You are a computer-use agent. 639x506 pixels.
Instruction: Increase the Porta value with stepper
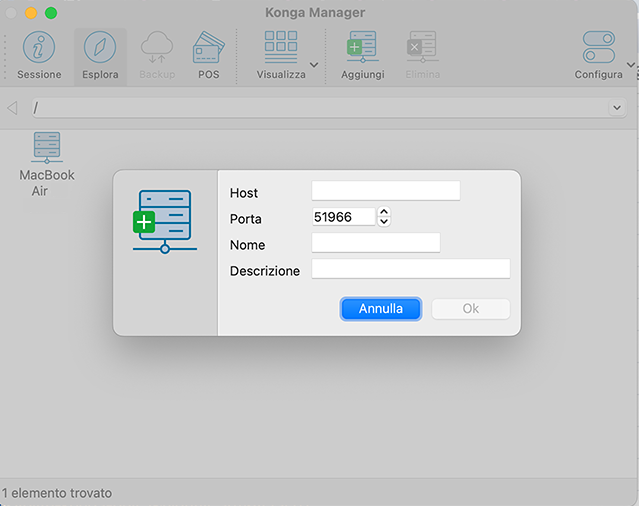pyautogui.click(x=384, y=212)
